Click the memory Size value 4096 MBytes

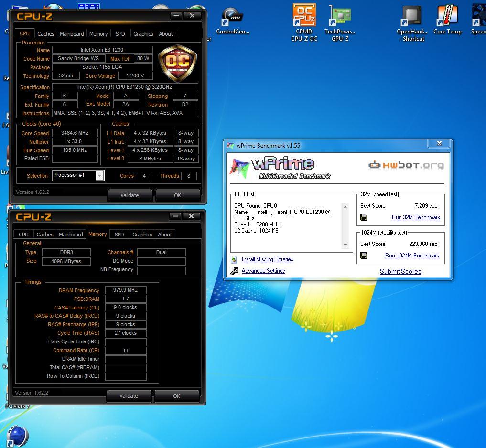(x=66, y=261)
